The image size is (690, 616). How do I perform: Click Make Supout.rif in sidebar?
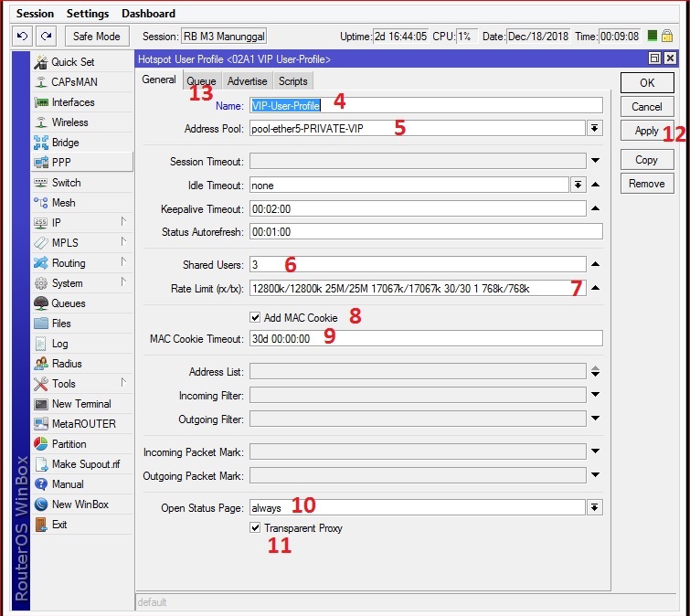click(82, 464)
